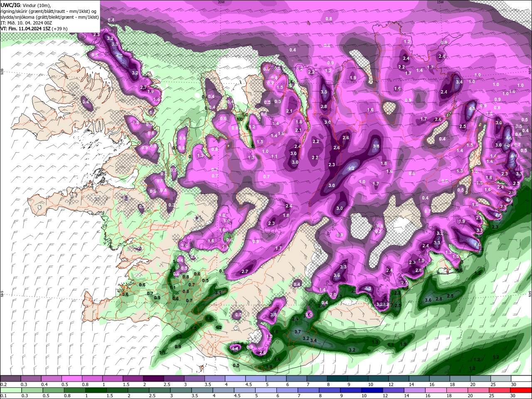
Task: Click the '15W' longitude label
Action: coord(440,2)
